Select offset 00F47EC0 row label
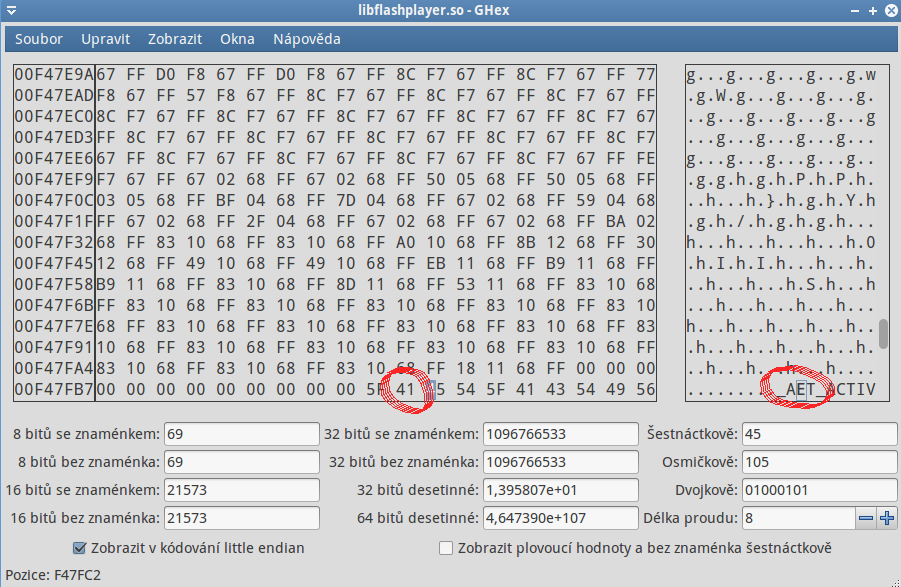 54,117
